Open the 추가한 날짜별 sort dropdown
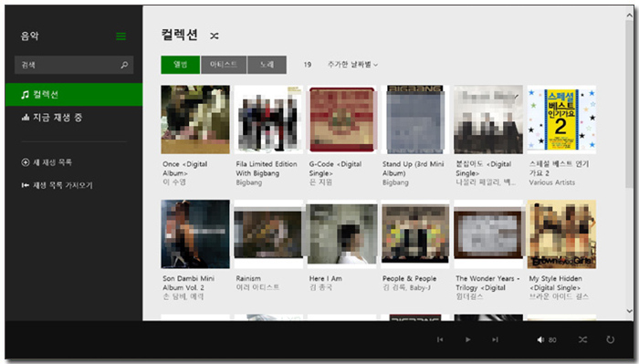The image size is (639, 364). [x=352, y=65]
